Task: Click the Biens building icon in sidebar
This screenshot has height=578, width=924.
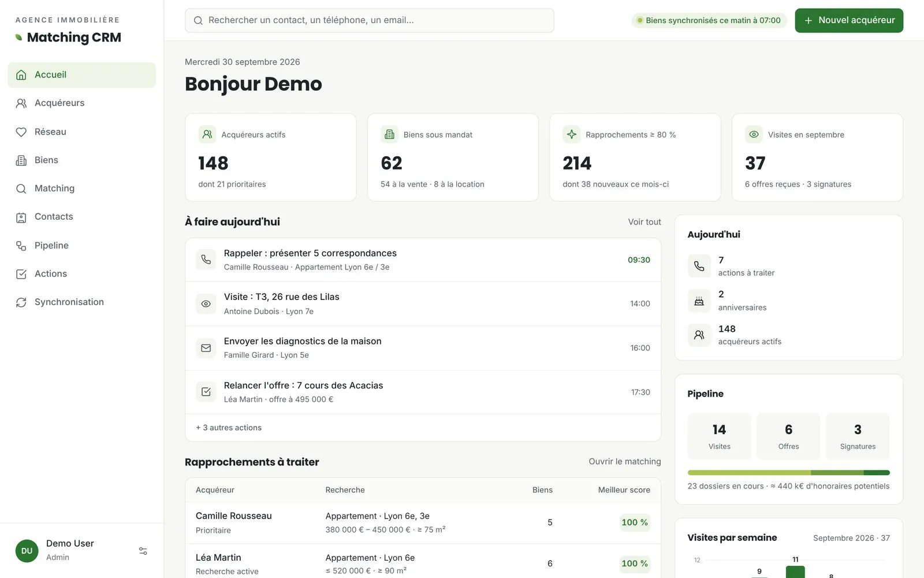Action: (x=21, y=160)
